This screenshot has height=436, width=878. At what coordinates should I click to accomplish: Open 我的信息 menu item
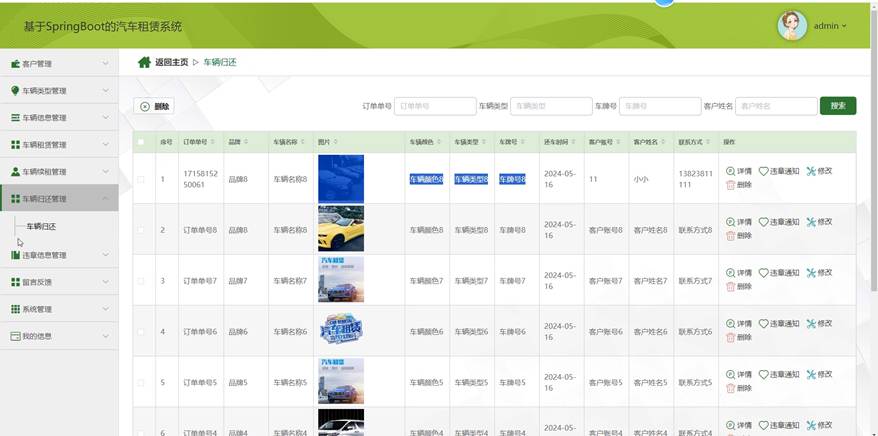click(x=59, y=336)
